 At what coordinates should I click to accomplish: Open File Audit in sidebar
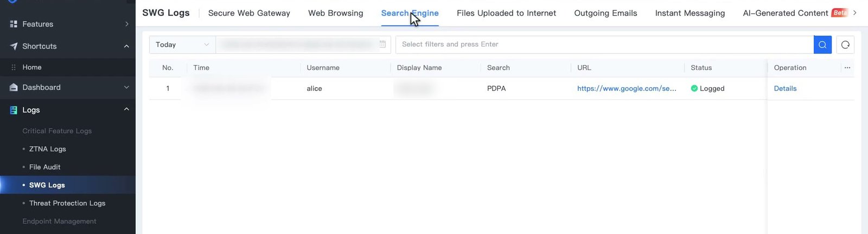(45, 167)
